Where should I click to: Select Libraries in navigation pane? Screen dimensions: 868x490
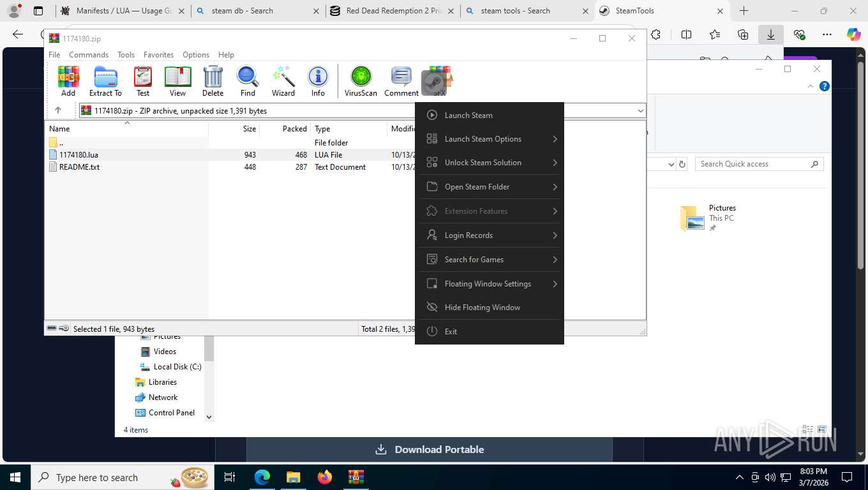point(156,382)
